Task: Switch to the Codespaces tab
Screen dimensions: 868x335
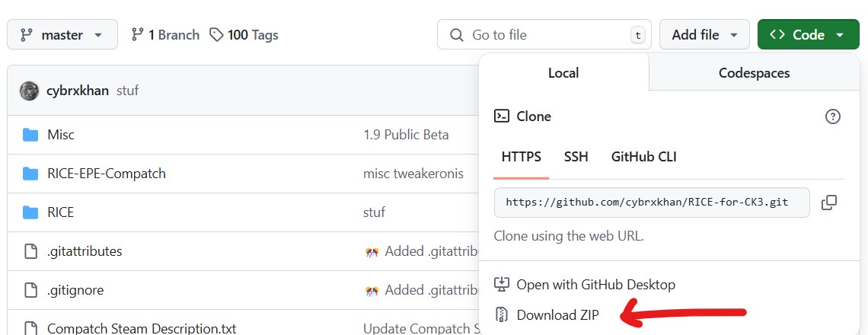Action: point(754,73)
